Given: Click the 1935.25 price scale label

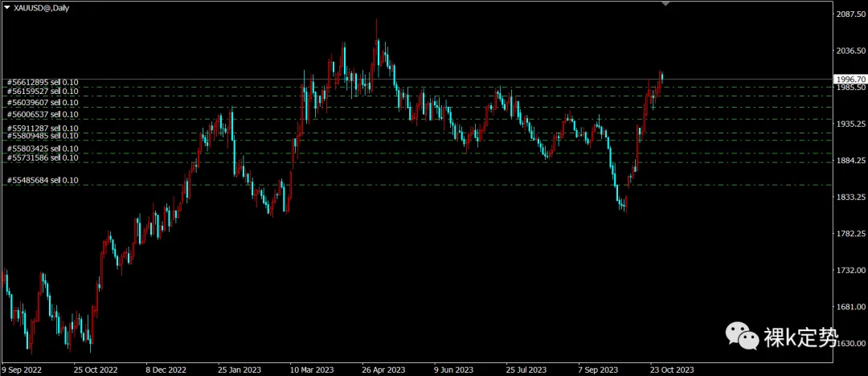Looking at the screenshot, I should point(851,124).
